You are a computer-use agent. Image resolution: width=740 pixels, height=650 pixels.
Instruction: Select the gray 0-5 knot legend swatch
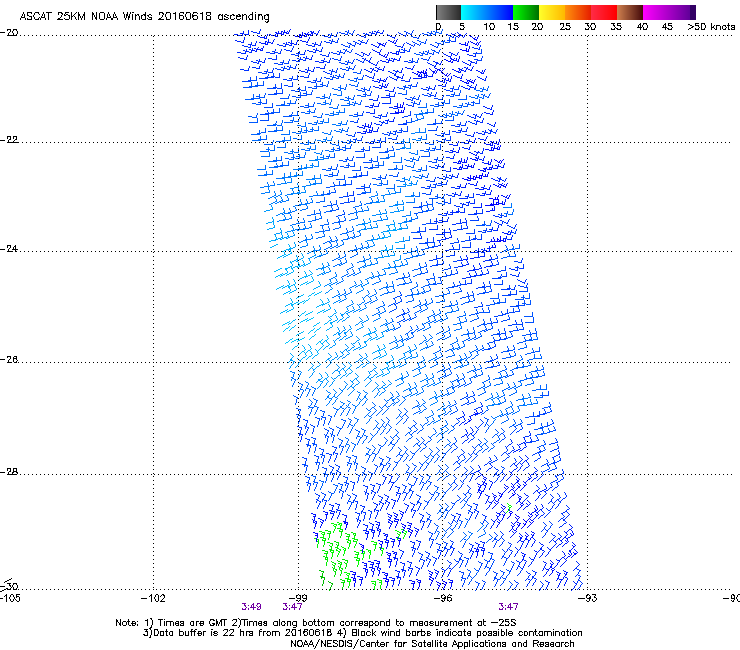(x=448, y=12)
